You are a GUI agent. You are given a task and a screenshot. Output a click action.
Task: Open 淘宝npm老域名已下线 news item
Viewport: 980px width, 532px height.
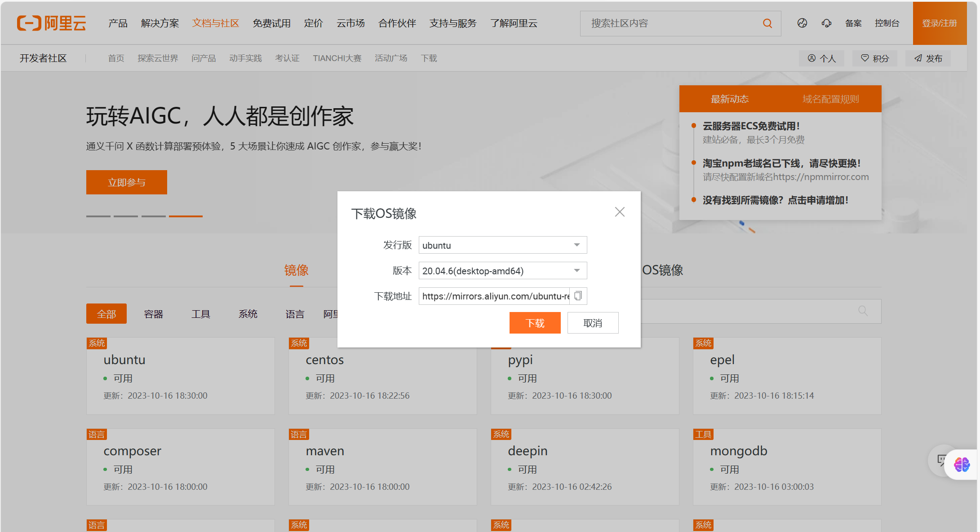coord(781,163)
